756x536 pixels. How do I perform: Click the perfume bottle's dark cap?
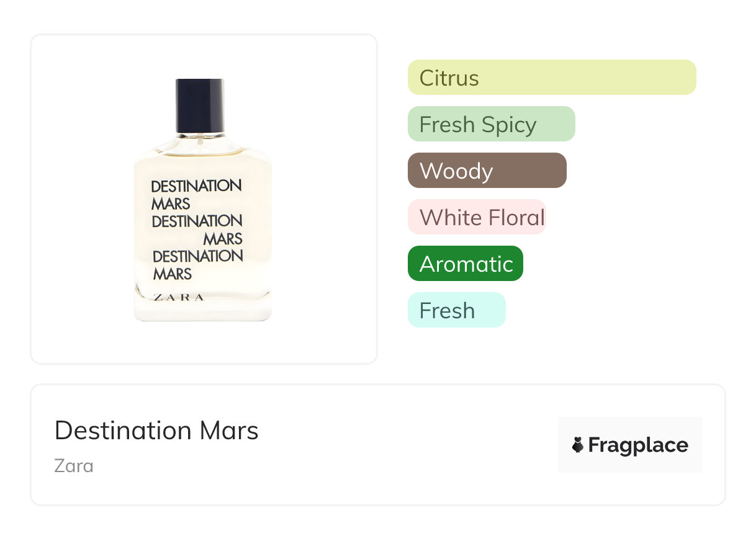[200, 104]
